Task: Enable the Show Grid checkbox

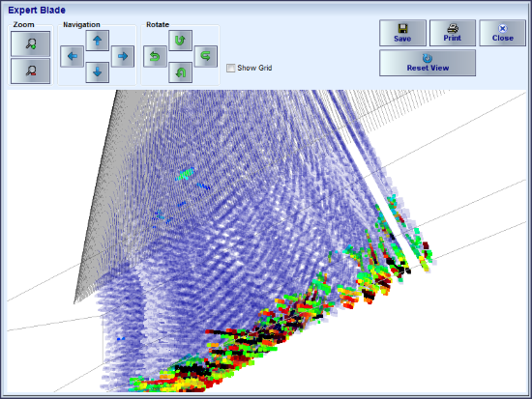Action: 231,69
